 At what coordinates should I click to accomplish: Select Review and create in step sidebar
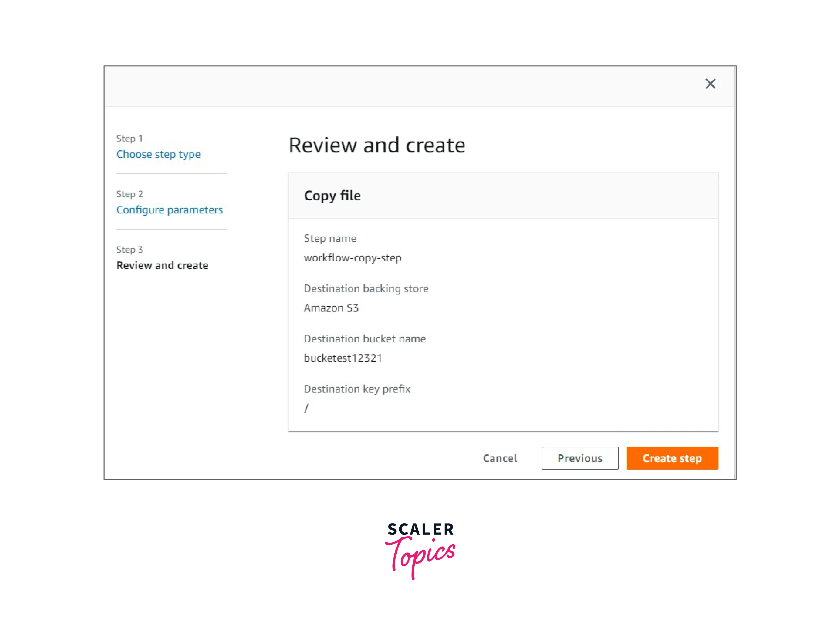coord(162,266)
